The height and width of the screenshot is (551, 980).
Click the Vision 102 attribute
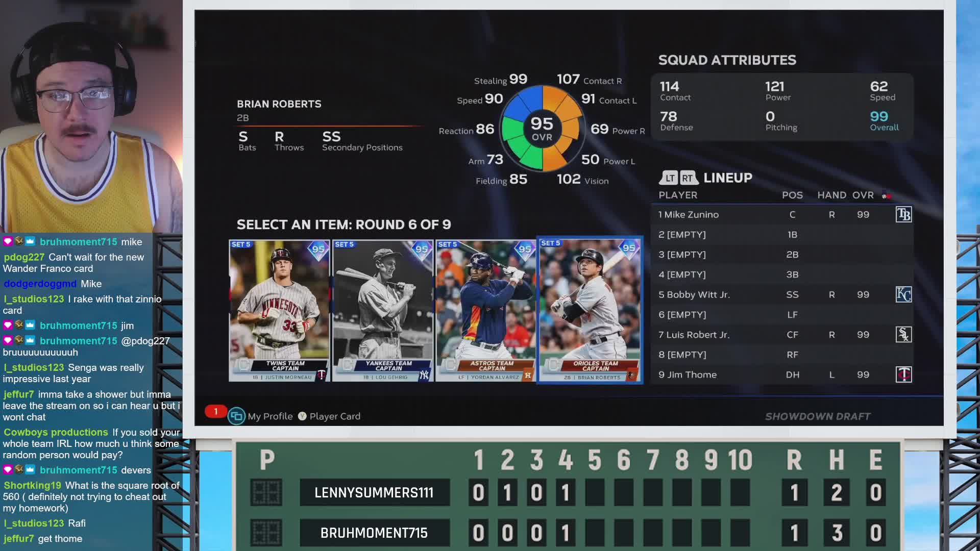(582, 180)
